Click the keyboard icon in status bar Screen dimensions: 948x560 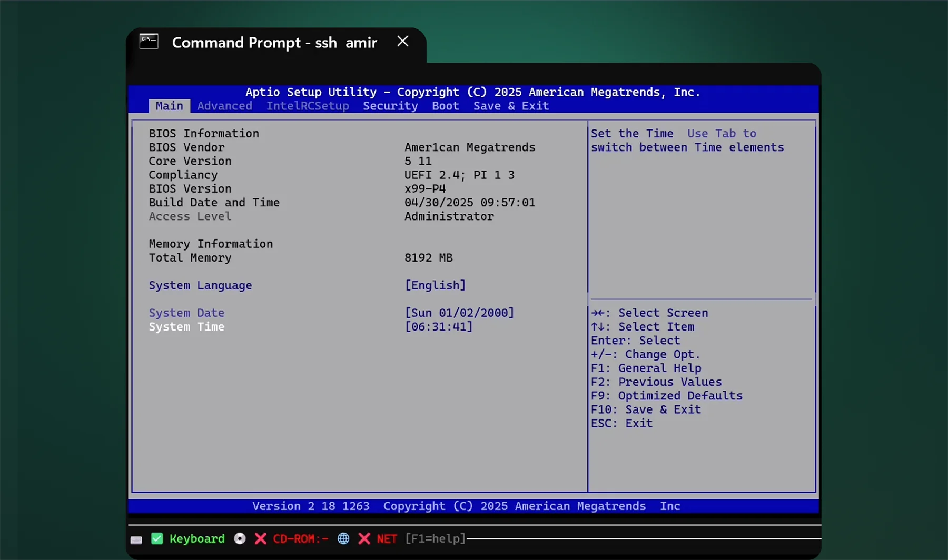136,539
